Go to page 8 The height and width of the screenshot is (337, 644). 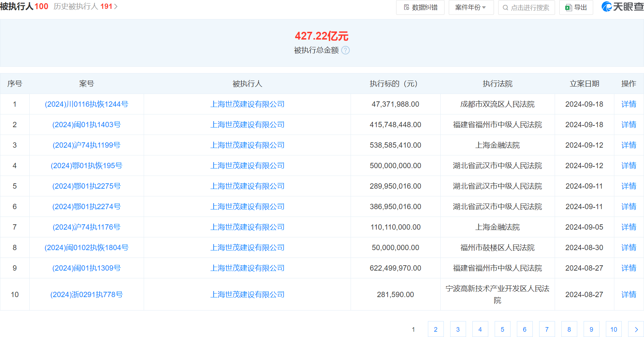(569, 329)
